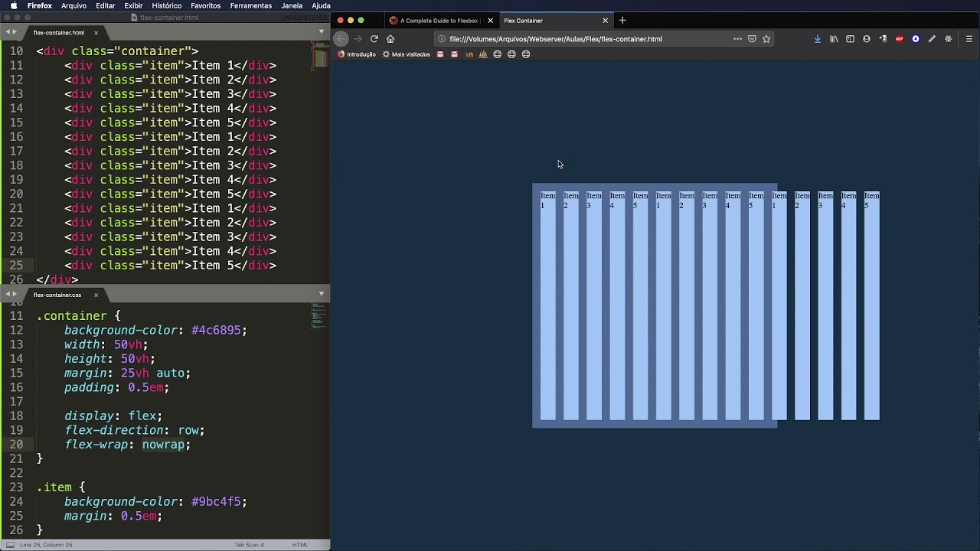Open the Histórico menu
980x551 pixels.
pyautogui.click(x=166, y=5)
